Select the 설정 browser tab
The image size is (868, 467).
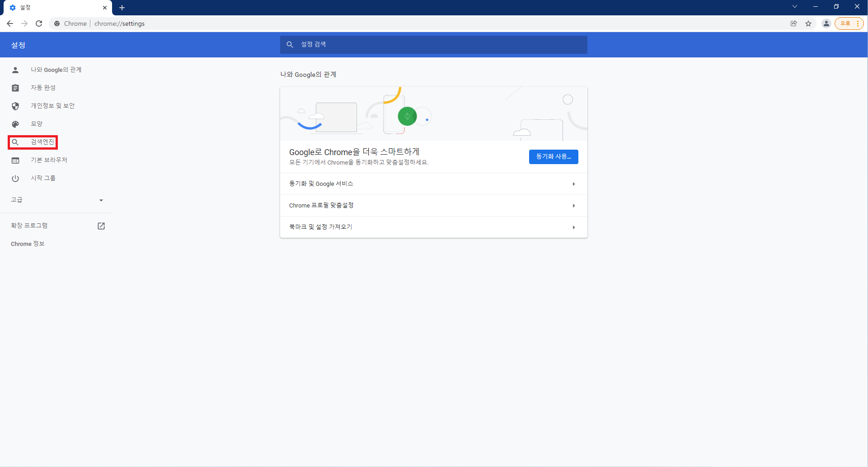click(58, 8)
